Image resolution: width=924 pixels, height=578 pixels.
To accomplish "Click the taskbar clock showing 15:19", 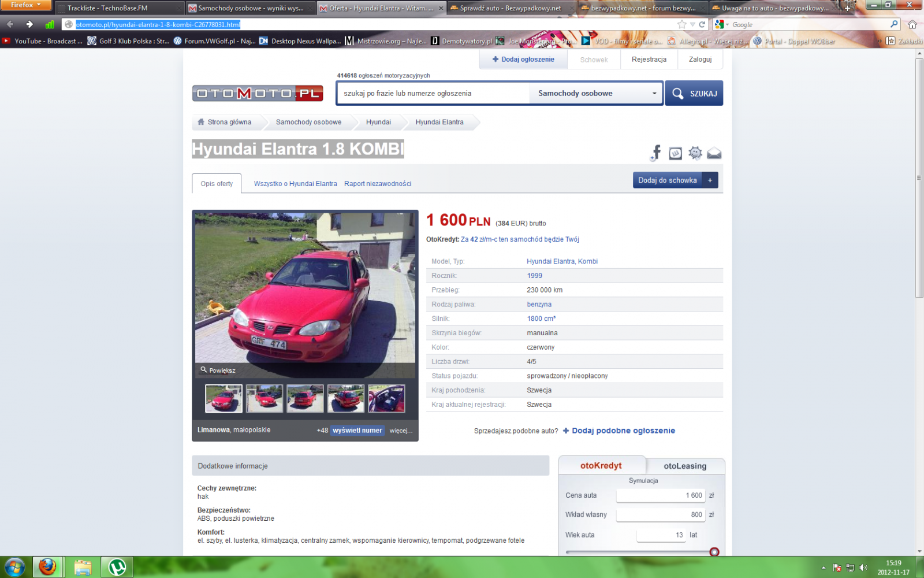I will [x=893, y=567].
